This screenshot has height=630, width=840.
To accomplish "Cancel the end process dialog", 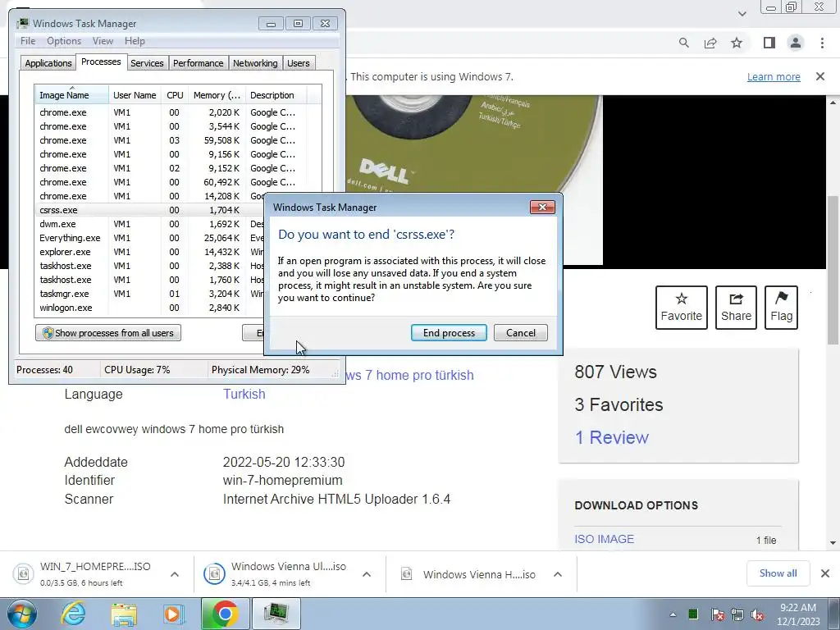I will point(521,333).
